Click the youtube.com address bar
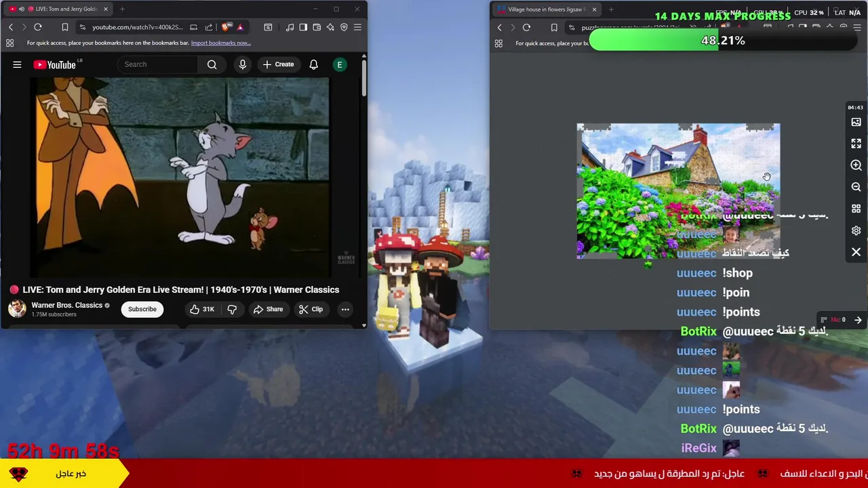 pos(138,27)
